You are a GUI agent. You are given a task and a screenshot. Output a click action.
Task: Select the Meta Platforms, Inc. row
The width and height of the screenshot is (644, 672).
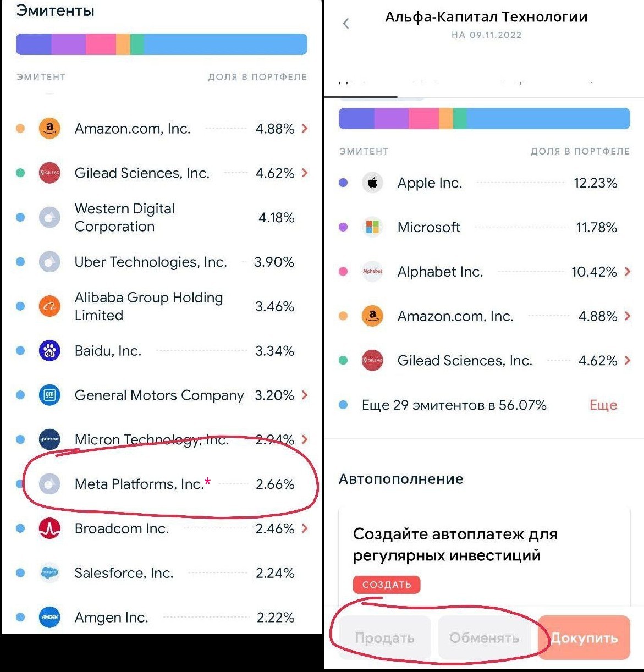165,484
